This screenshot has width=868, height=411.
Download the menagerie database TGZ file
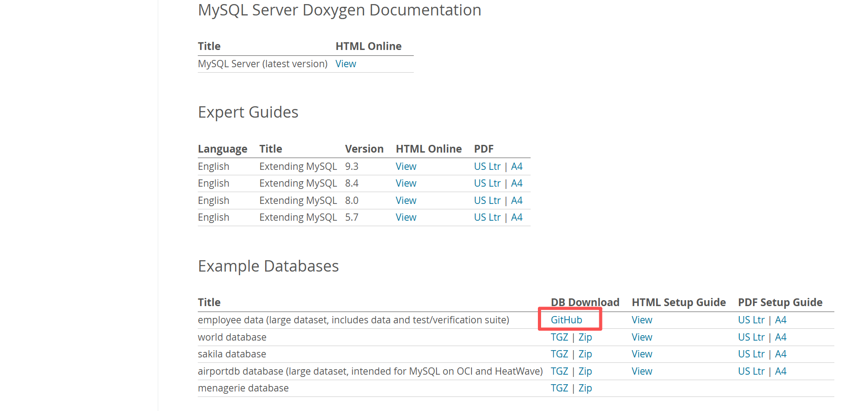click(x=559, y=388)
